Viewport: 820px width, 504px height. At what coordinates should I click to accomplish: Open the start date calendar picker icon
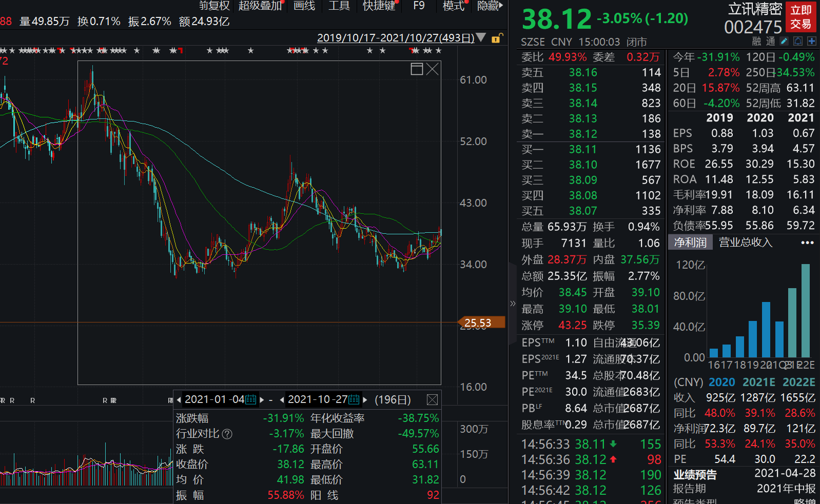click(x=251, y=399)
